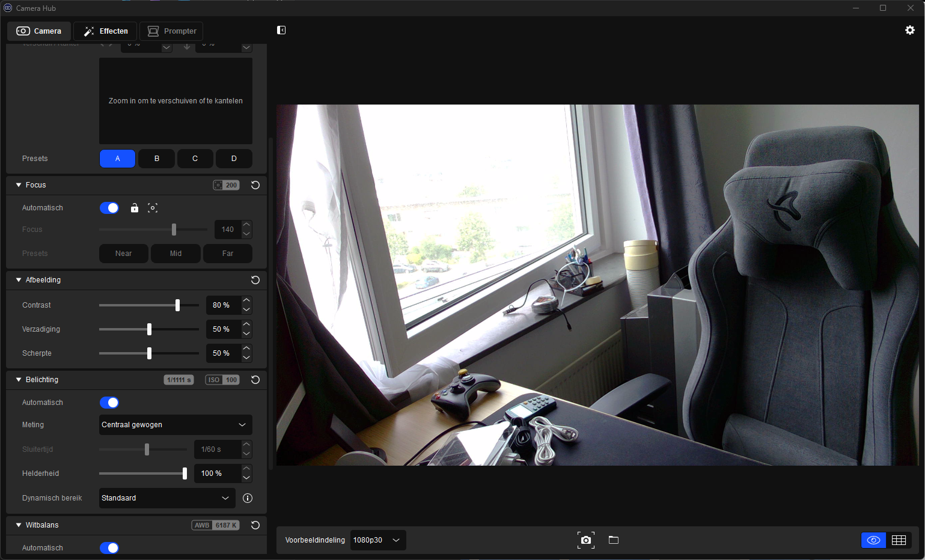Decrease Scherpte with down arrow
The height and width of the screenshot is (560, 925).
[246, 358]
